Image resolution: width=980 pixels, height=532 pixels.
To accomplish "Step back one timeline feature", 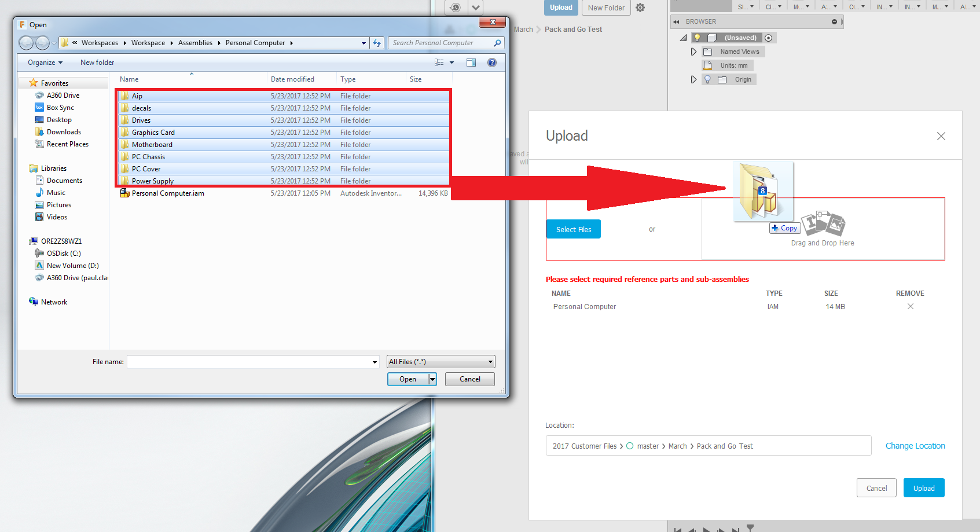I will pos(692,529).
